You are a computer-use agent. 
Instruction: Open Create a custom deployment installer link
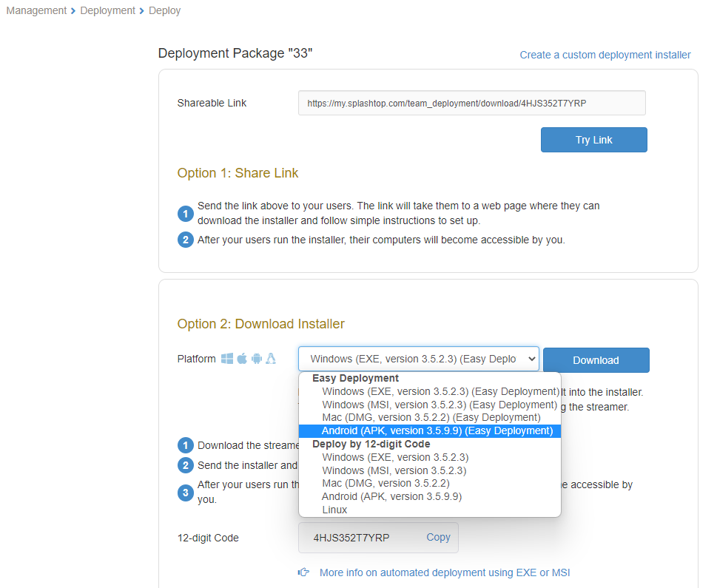(x=605, y=55)
